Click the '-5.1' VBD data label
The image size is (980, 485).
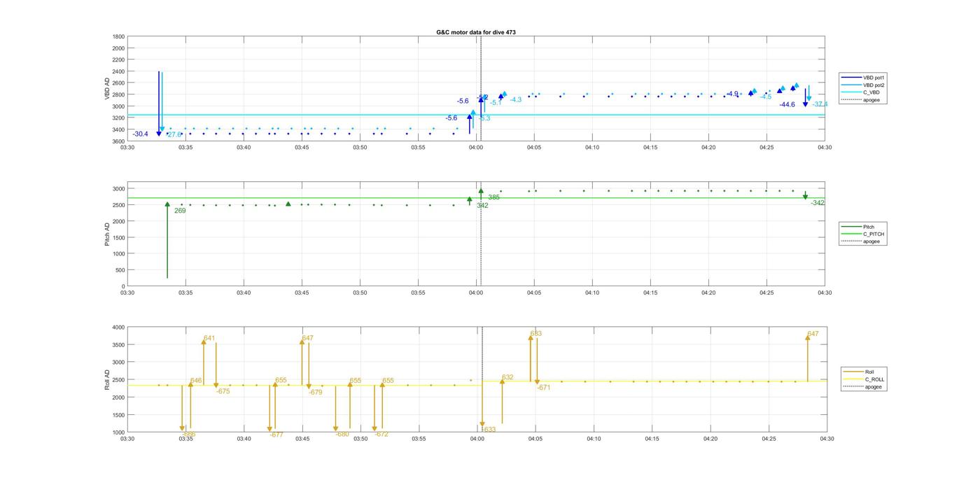point(496,103)
